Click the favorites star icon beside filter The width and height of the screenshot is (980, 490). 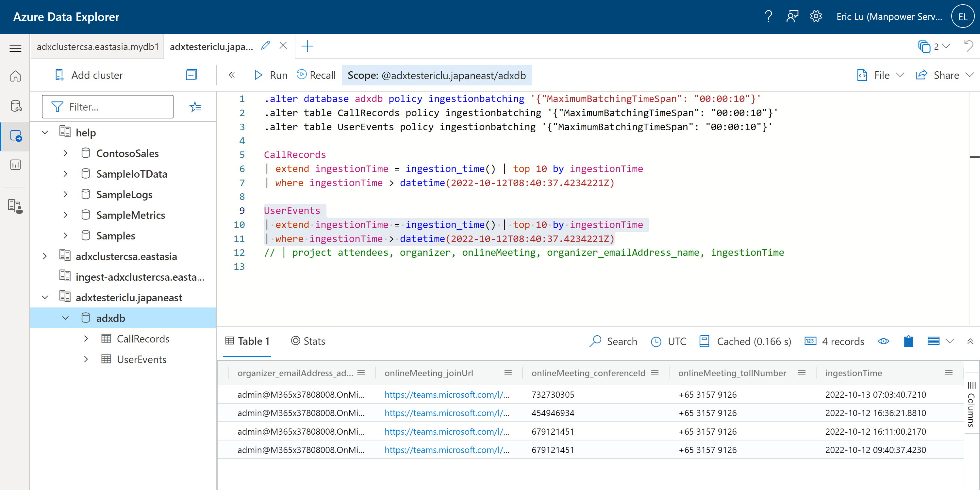195,107
